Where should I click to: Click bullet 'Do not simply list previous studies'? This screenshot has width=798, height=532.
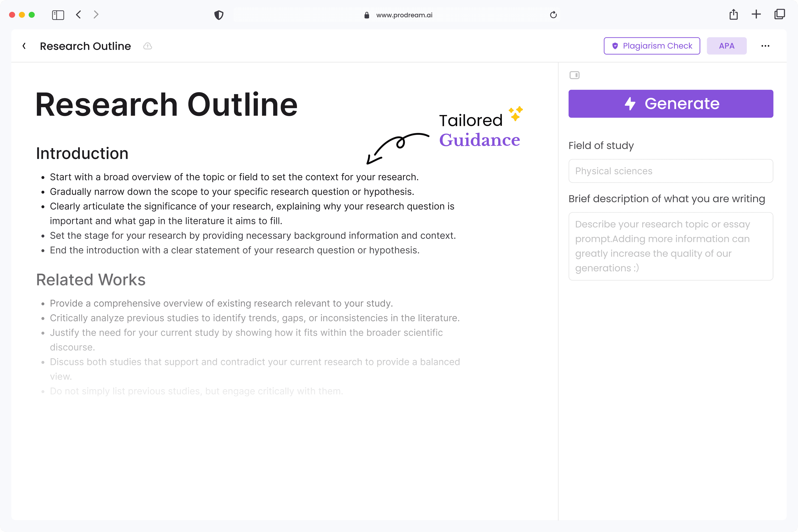[x=196, y=391]
